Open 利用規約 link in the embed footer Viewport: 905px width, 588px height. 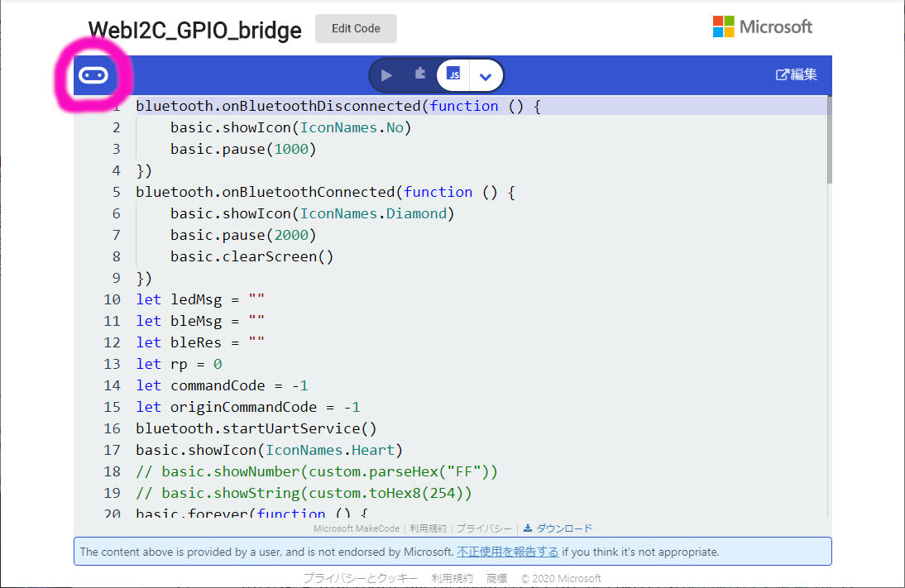[428, 528]
